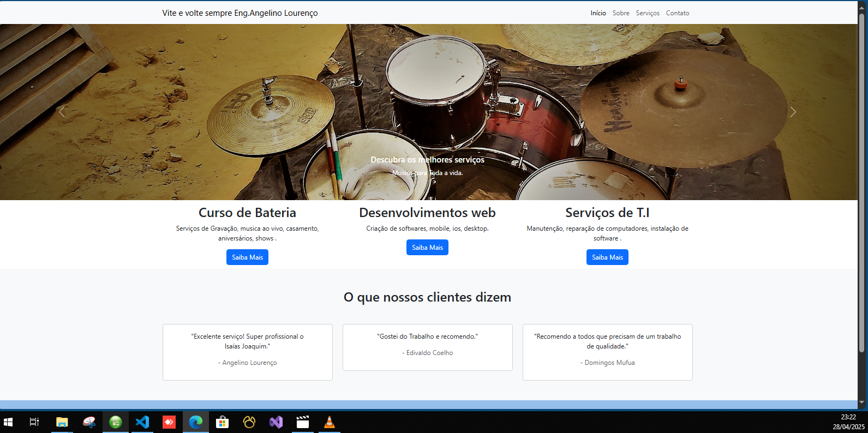Go to the previous carousel slide
Screen dimensions: 868x433
(62, 112)
